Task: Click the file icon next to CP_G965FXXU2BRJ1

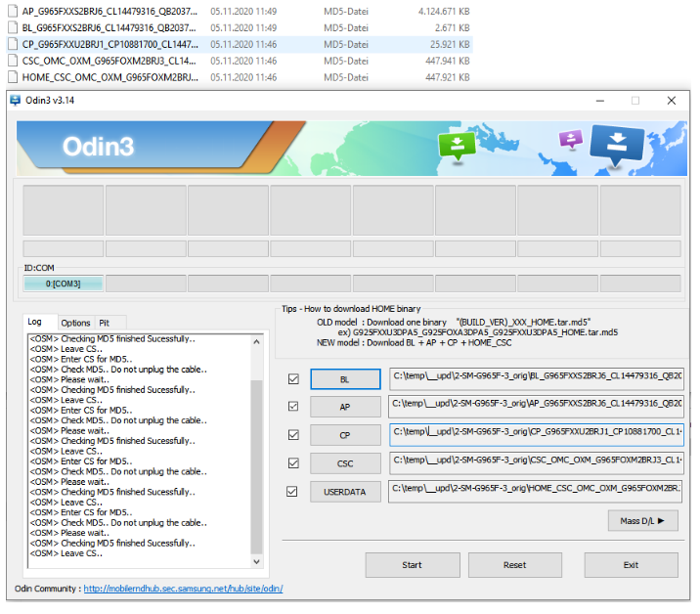Action: tap(14, 44)
